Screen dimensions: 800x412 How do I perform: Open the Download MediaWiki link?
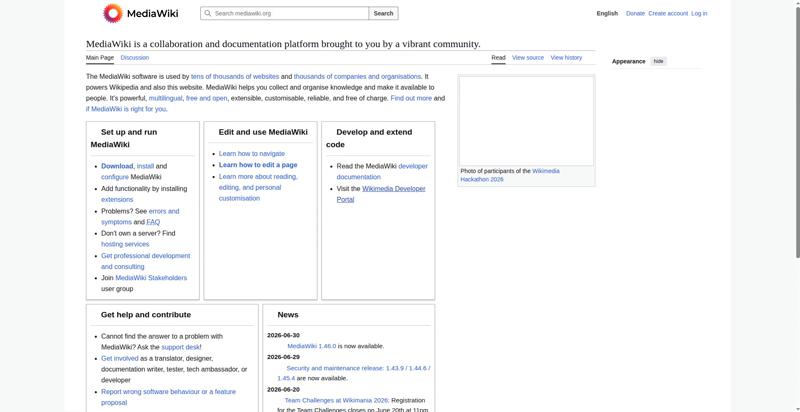pyautogui.click(x=117, y=166)
